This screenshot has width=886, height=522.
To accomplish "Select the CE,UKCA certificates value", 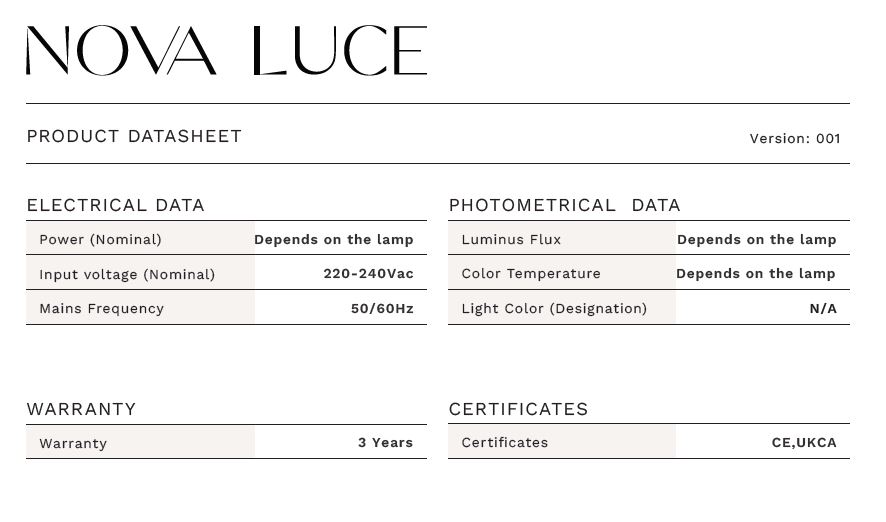I will (804, 443).
